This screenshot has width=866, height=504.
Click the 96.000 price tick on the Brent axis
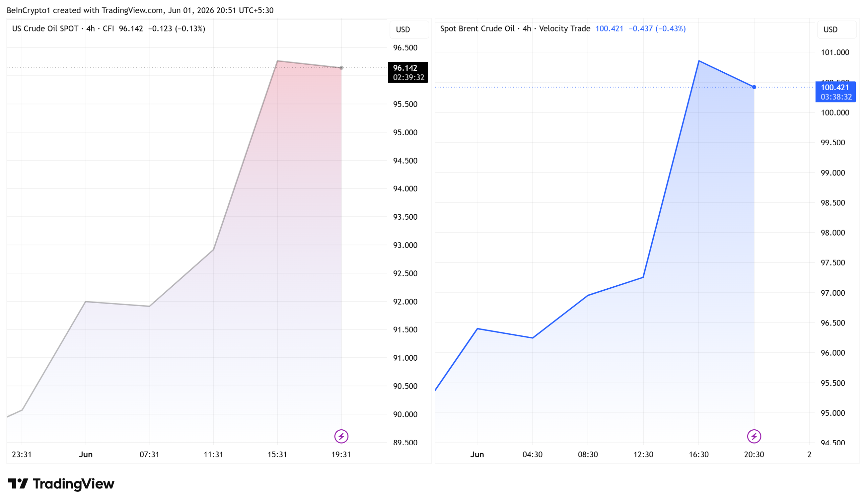[833, 353]
